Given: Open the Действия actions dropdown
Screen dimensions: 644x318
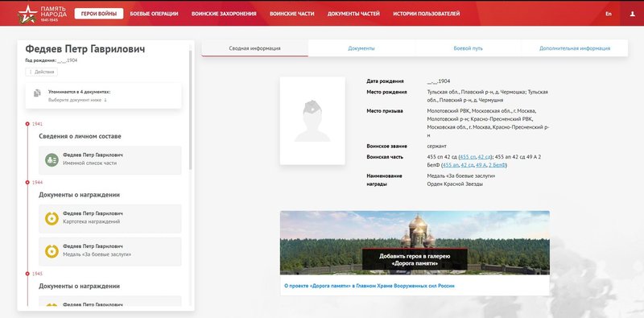Looking at the screenshot, I should coord(42,72).
